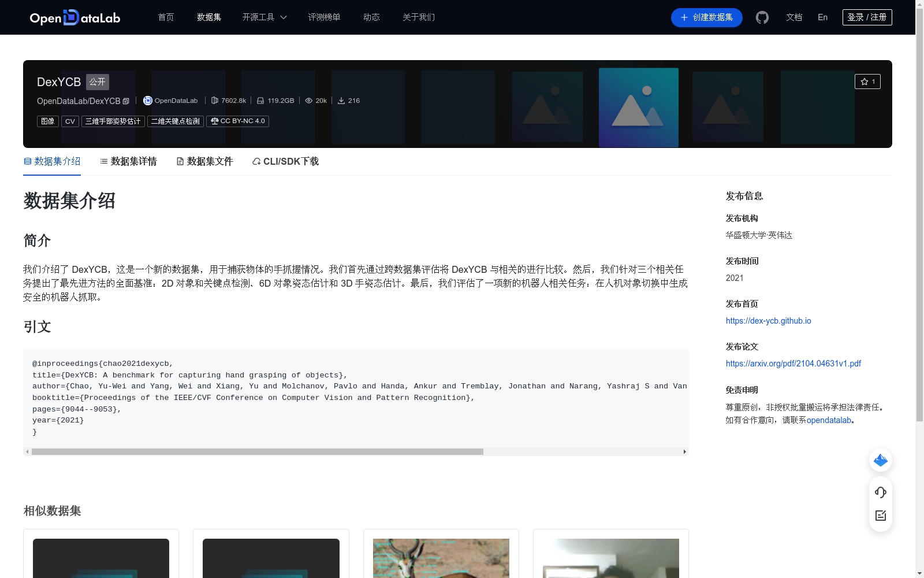Open the GitHub icon link
The image size is (924, 578).
point(762,17)
